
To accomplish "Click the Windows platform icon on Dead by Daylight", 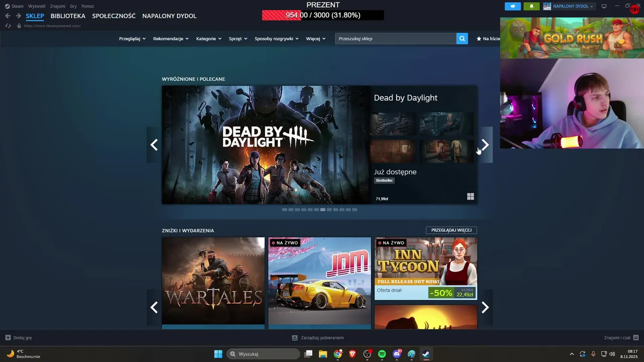I will coord(470,197).
